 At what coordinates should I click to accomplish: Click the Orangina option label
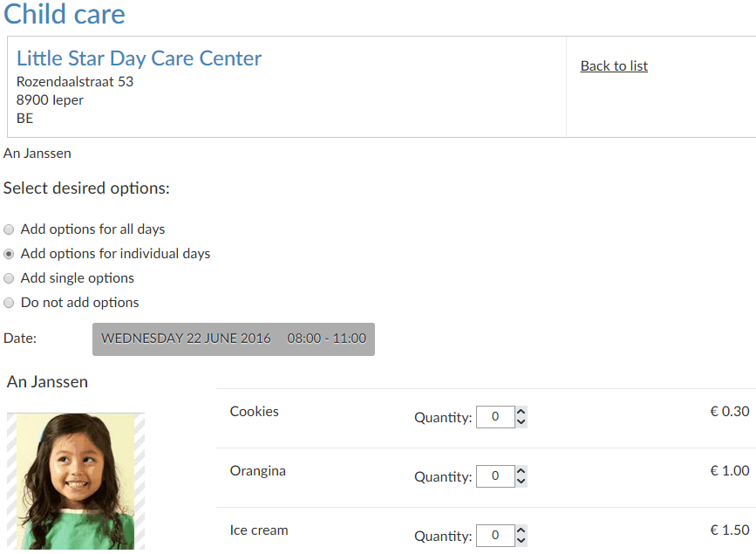257,471
